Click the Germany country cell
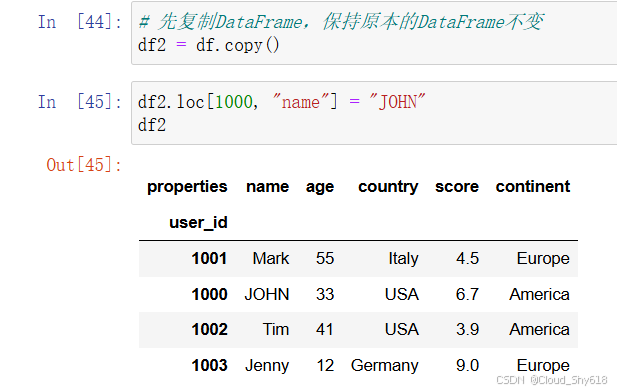The height and width of the screenshot is (391, 617). 385,366
